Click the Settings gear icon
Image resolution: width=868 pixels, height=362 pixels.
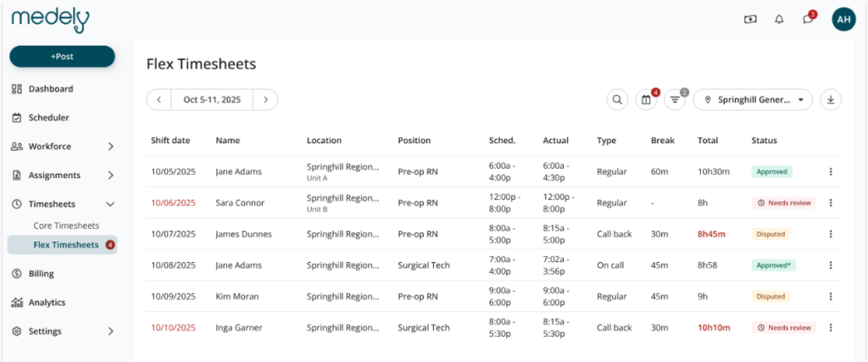pos(17,331)
